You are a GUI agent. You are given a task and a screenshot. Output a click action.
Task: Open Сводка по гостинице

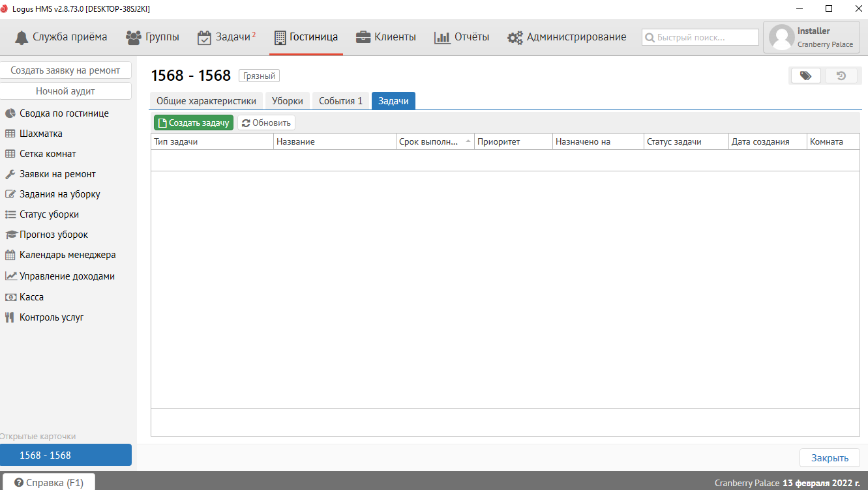(x=64, y=113)
